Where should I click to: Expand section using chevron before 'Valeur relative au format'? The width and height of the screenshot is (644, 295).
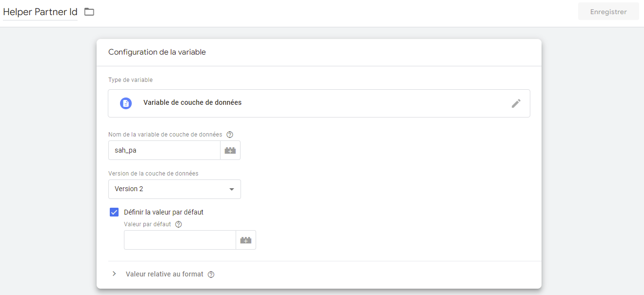tap(114, 274)
